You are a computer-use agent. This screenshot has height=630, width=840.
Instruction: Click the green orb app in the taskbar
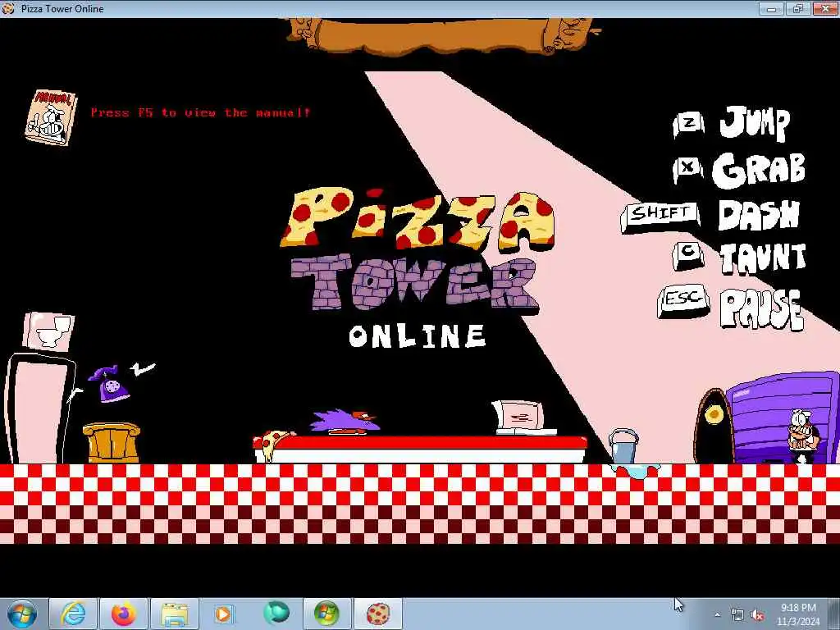point(276,614)
